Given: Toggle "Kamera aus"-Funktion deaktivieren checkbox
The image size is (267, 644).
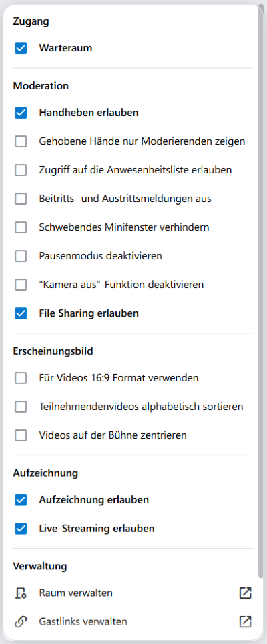Looking at the screenshot, I should point(21,285).
